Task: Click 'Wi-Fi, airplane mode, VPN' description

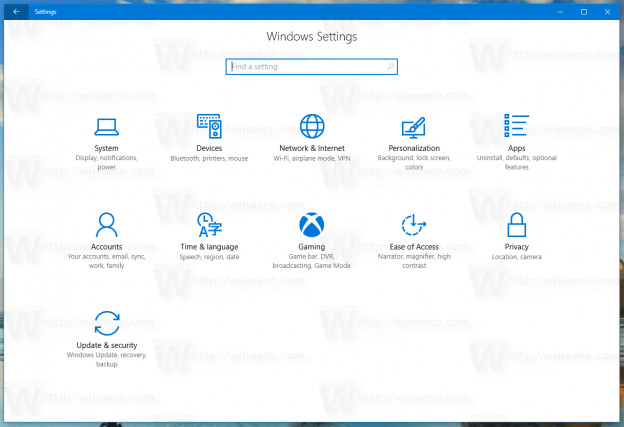Action: point(312,158)
